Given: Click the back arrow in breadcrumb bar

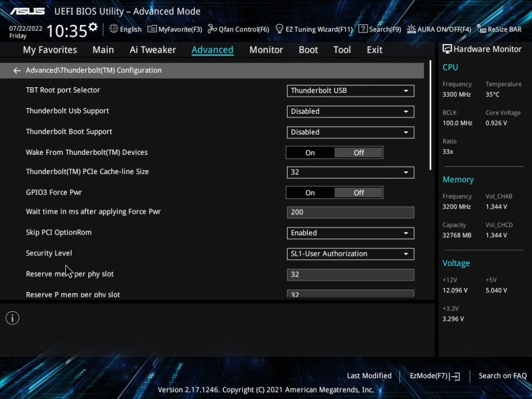Looking at the screenshot, I should (x=16, y=71).
